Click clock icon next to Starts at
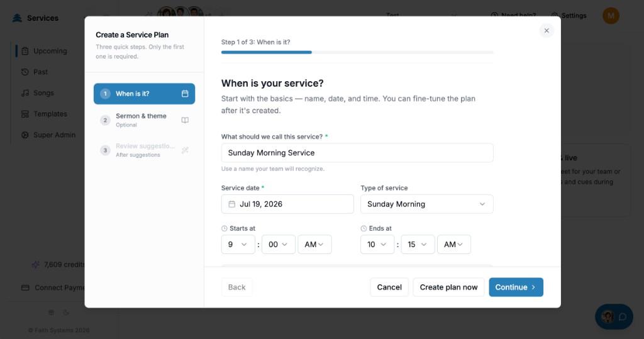This screenshot has height=339, width=644. tap(225, 228)
